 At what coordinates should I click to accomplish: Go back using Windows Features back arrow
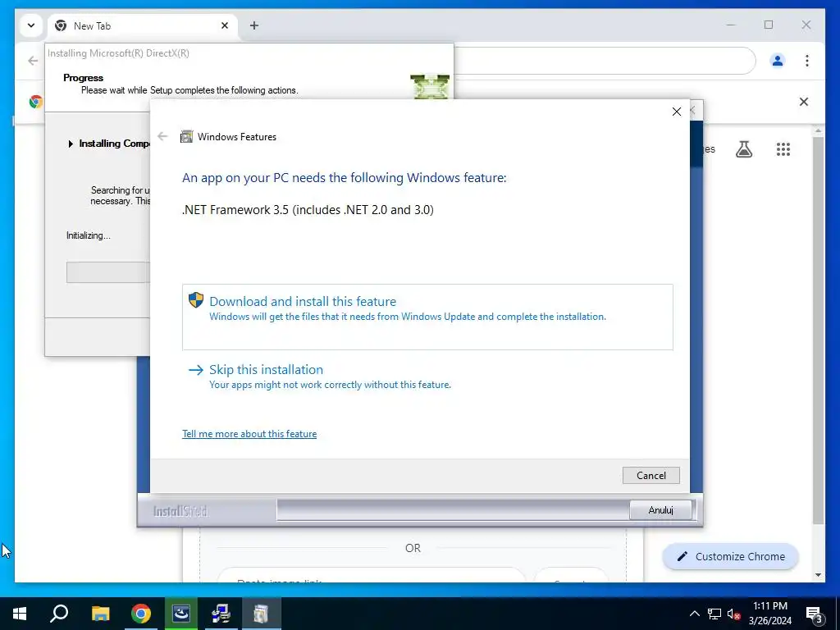pyautogui.click(x=163, y=137)
